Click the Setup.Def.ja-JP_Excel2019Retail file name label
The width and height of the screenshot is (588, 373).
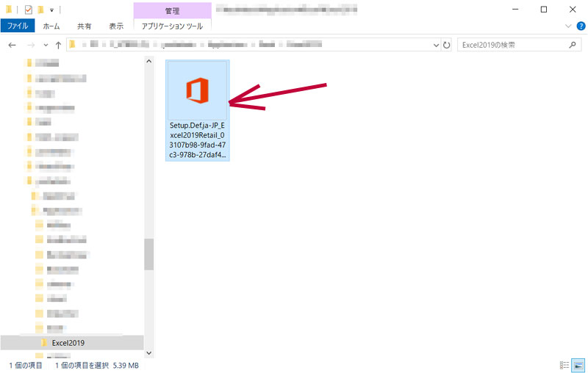point(197,140)
